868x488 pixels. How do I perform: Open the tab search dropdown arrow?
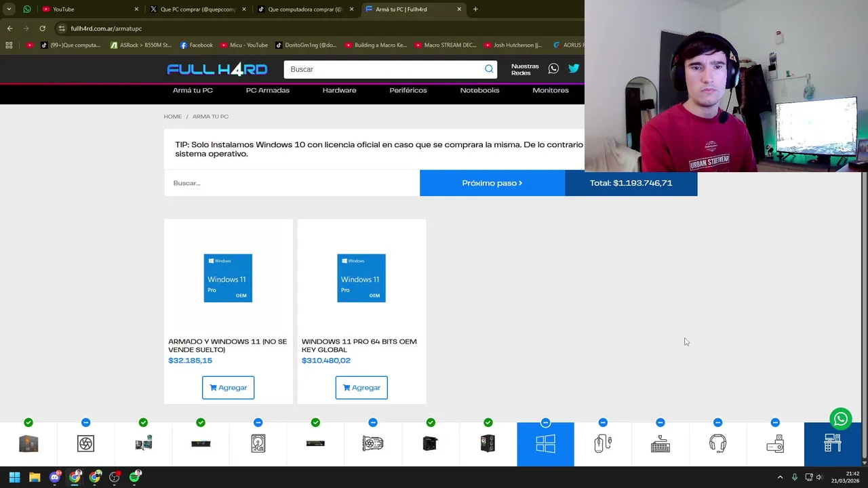click(x=9, y=9)
